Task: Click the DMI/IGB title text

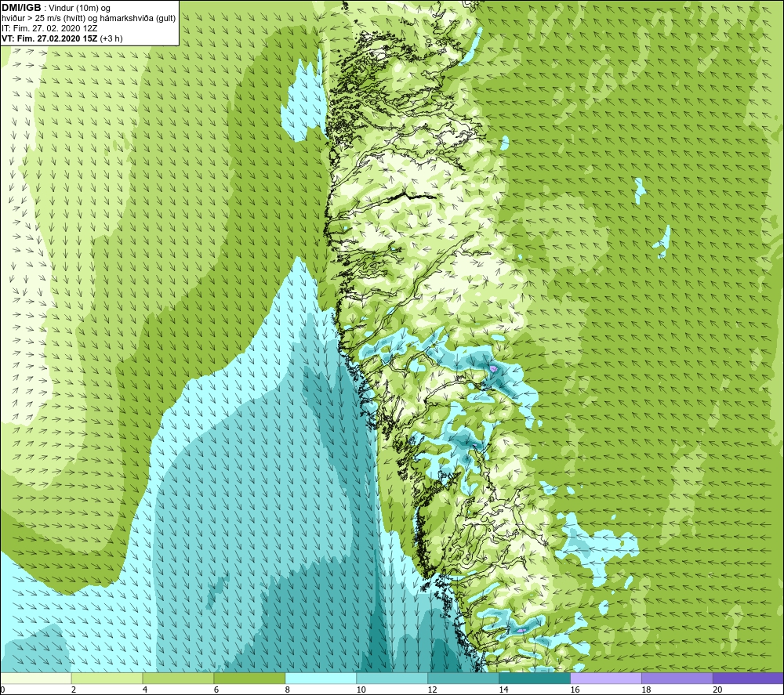Action: 21,8
